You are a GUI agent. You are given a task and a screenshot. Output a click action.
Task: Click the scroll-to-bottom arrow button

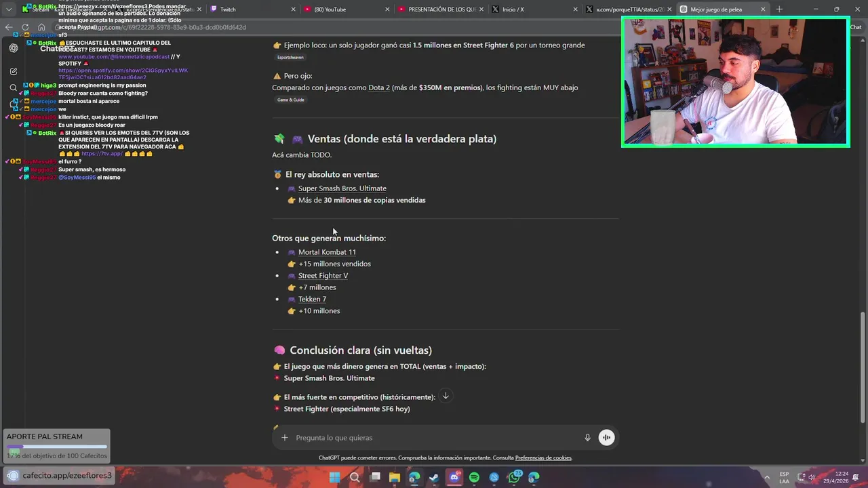tap(446, 396)
